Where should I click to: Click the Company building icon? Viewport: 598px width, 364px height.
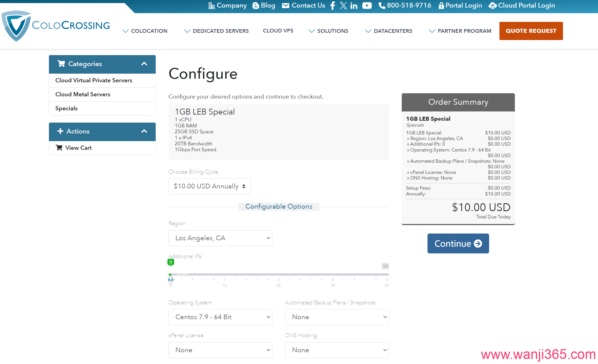pos(211,6)
